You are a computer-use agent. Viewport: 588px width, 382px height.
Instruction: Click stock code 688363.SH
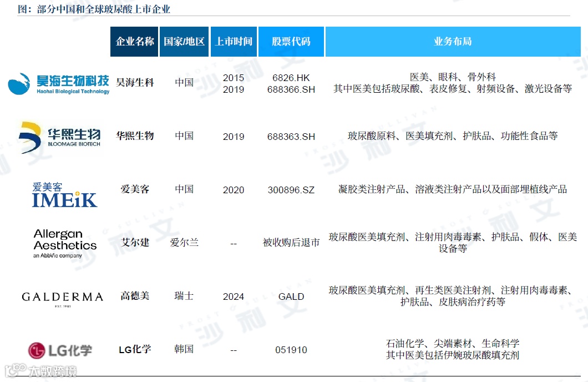(x=291, y=137)
